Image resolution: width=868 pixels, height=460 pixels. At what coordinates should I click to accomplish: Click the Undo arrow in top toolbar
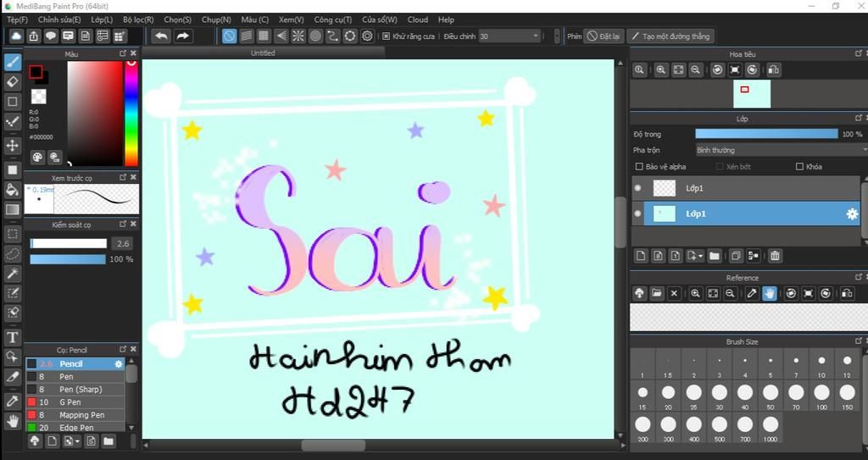161,36
